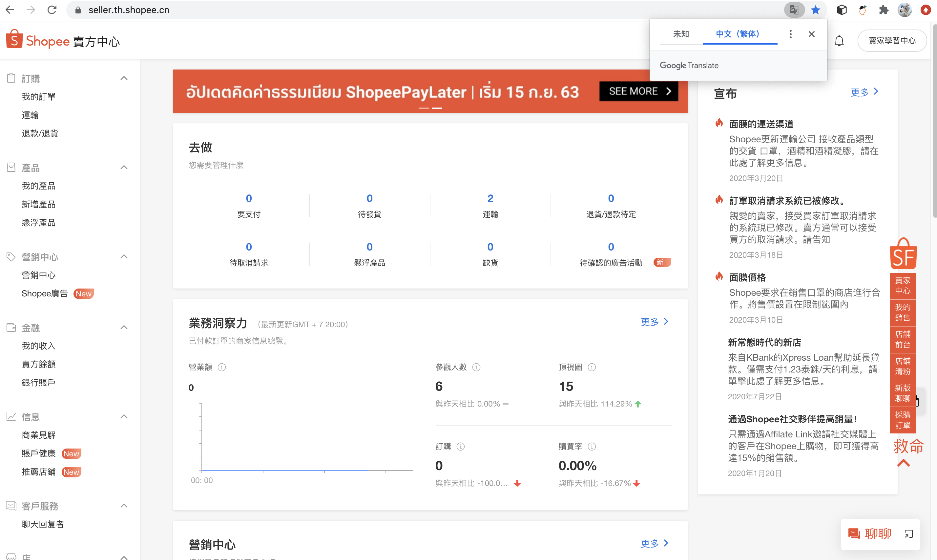Click the browser back arrow
This screenshot has width=937, height=560.
pyautogui.click(x=10, y=10)
